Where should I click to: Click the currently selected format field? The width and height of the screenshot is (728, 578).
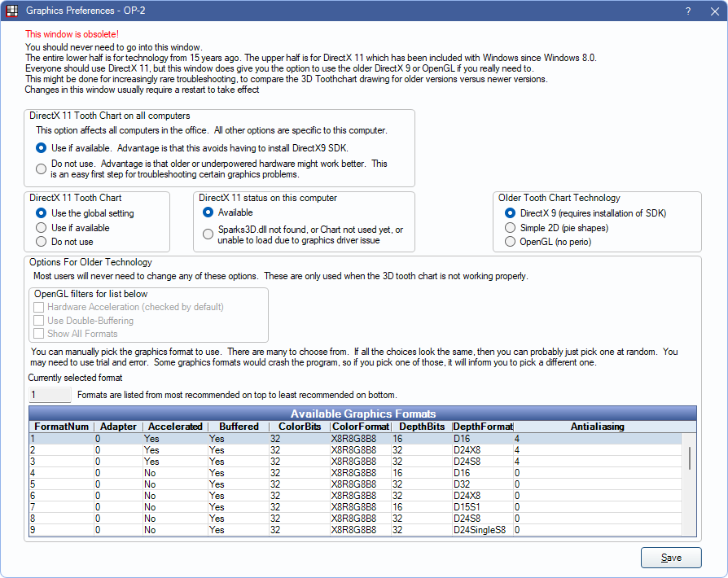click(49, 395)
